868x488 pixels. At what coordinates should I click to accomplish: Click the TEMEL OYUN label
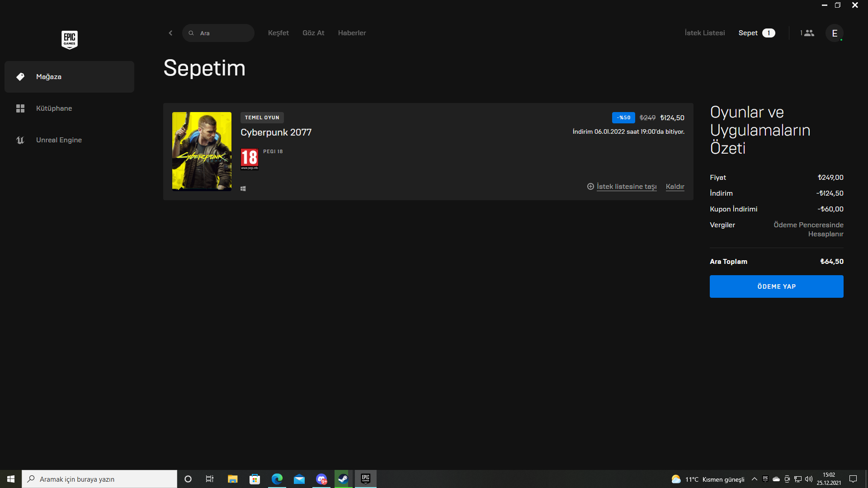pos(262,117)
